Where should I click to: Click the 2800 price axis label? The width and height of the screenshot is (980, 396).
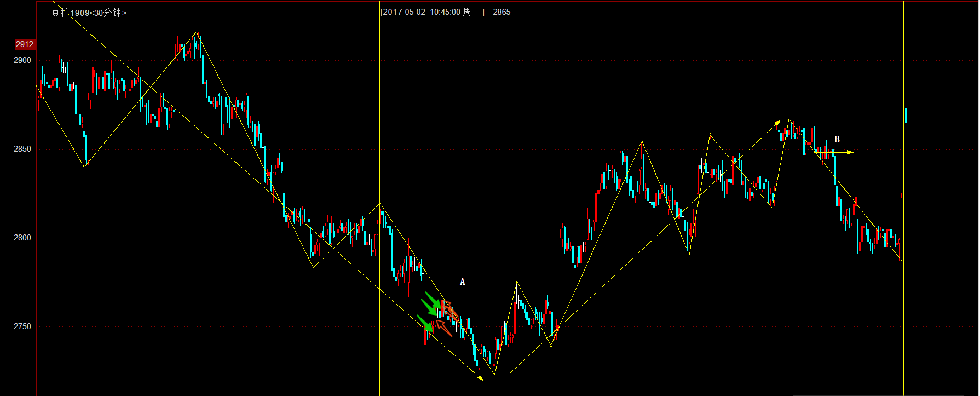coord(22,238)
